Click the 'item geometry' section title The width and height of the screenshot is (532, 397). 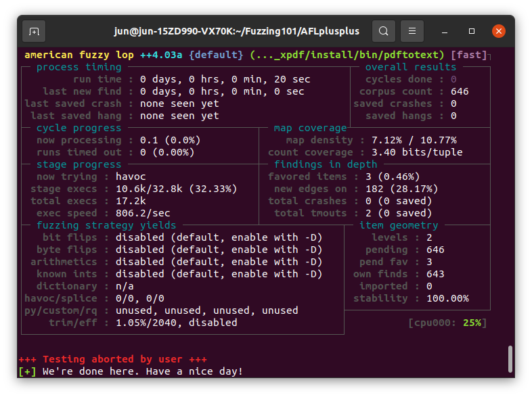click(399, 226)
